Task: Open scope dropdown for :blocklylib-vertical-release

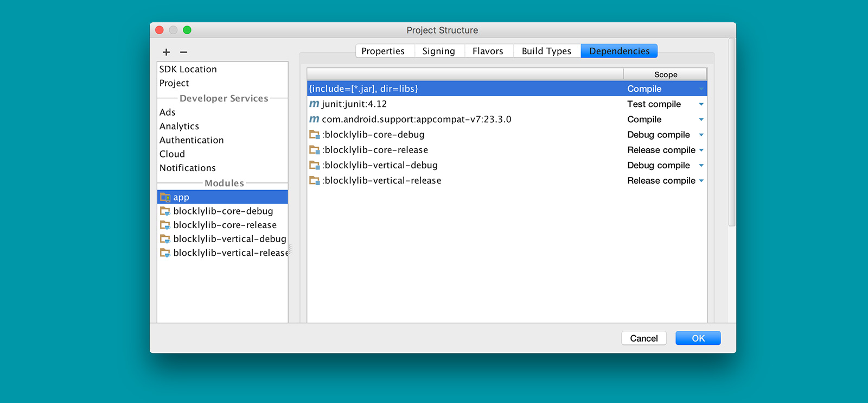Action: tap(701, 180)
